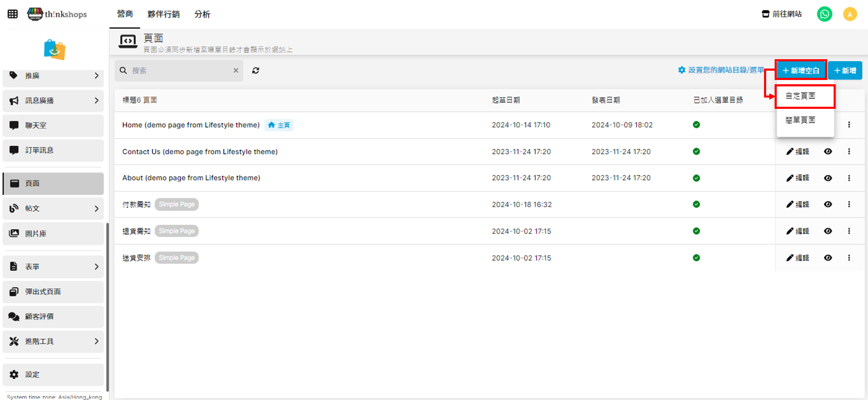Clear the search box with X icon

[x=236, y=70]
